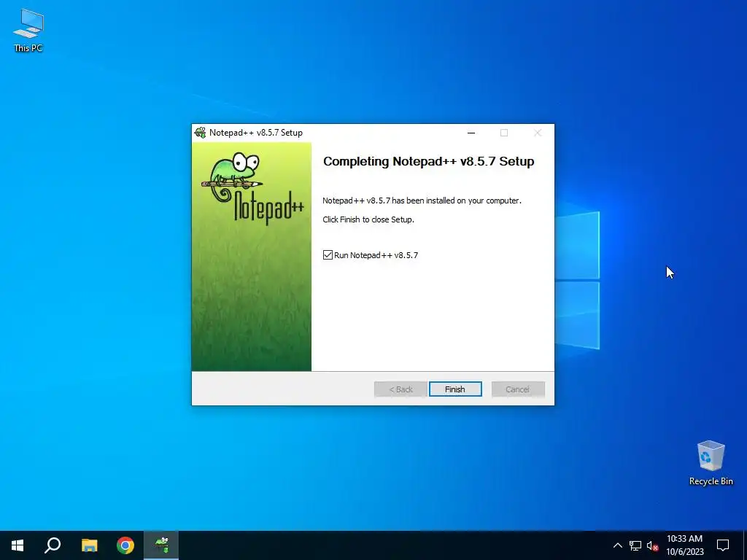Open the Windows Start menu
This screenshot has width=747, height=560.
[18, 545]
